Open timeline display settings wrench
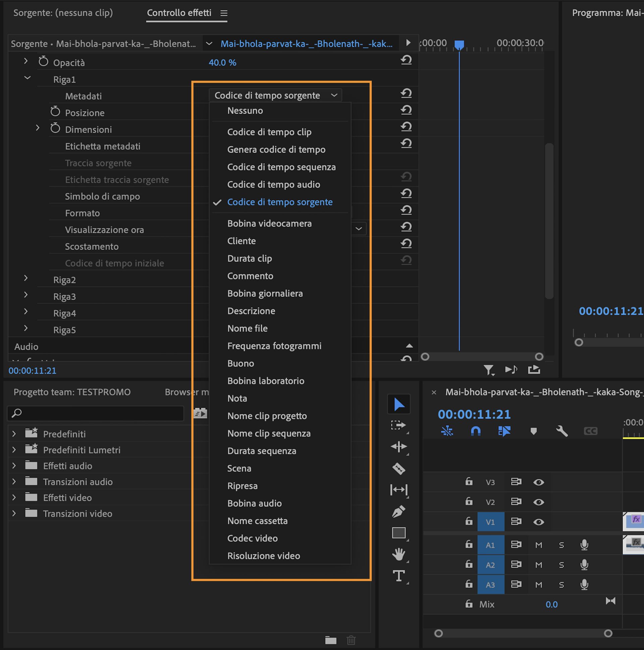This screenshot has height=650, width=644. [562, 431]
